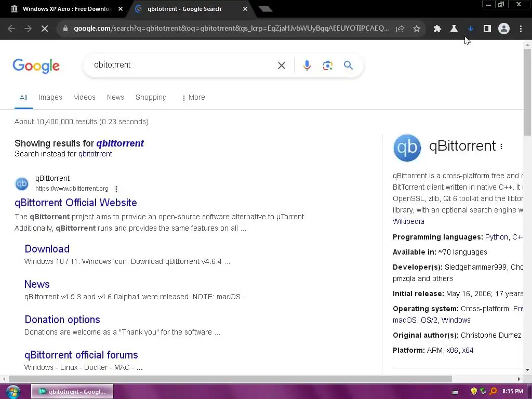This screenshot has width=532, height=399.
Task: Click the horizontal scrollbar thumb
Action: [230, 379]
